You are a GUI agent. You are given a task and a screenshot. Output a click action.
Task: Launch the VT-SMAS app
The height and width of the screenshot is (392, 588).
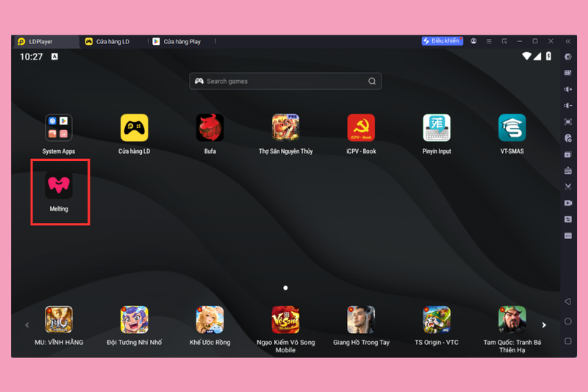512,128
